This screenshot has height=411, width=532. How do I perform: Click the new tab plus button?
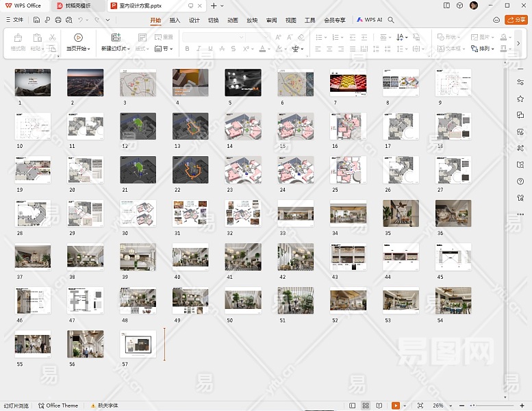[214, 5]
